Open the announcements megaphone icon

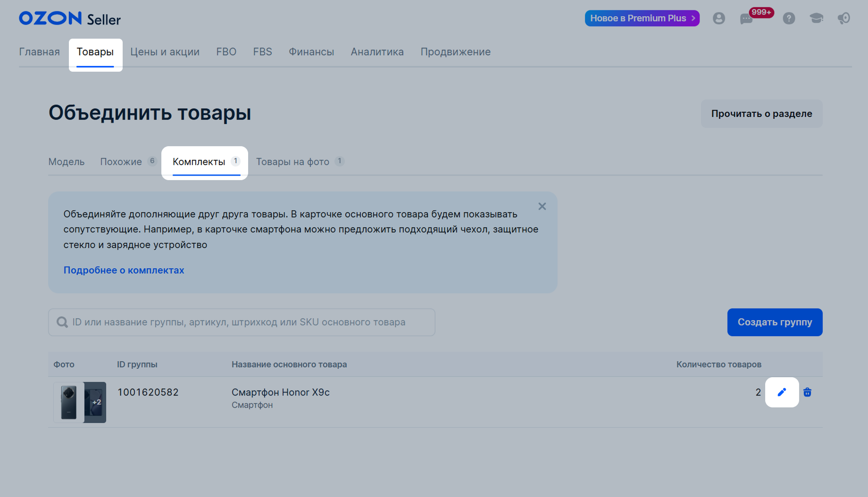843,18
